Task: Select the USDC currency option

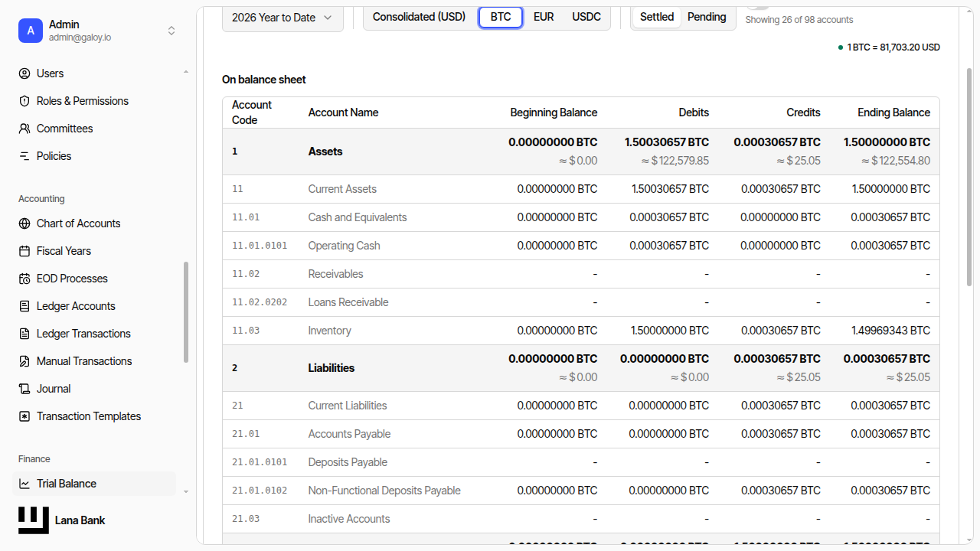Action: (586, 17)
